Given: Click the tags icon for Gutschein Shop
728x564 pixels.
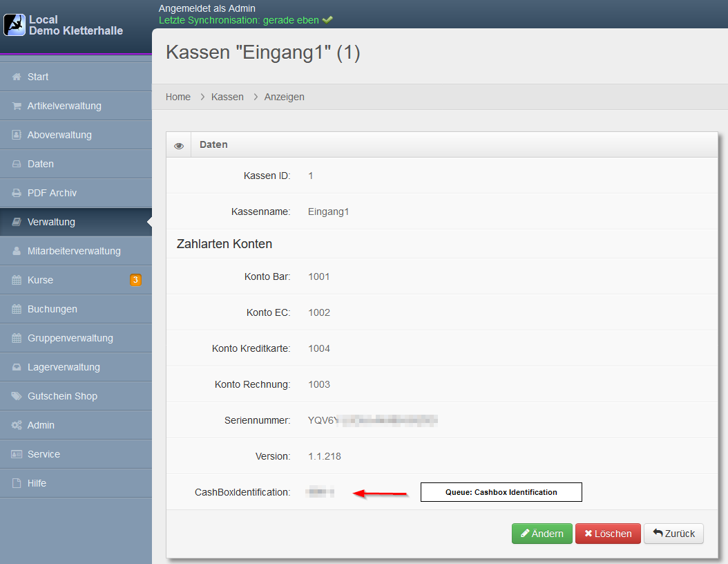Looking at the screenshot, I should click(17, 396).
